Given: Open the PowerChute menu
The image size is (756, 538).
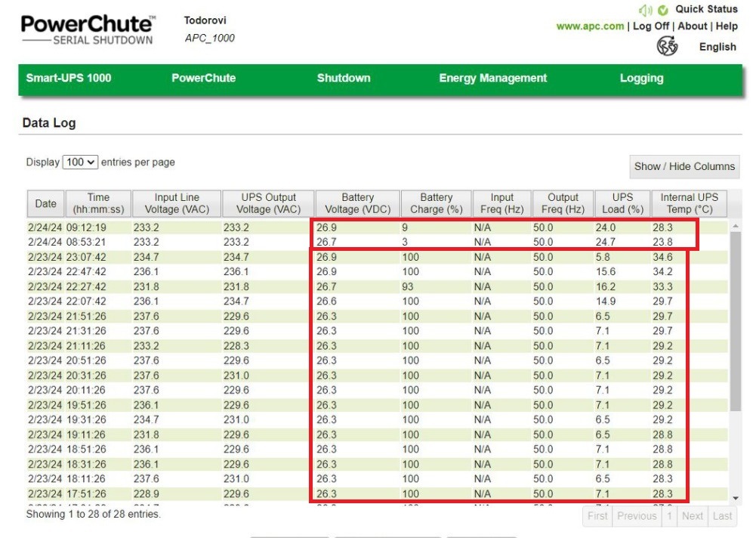Looking at the screenshot, I should [203, 78].
